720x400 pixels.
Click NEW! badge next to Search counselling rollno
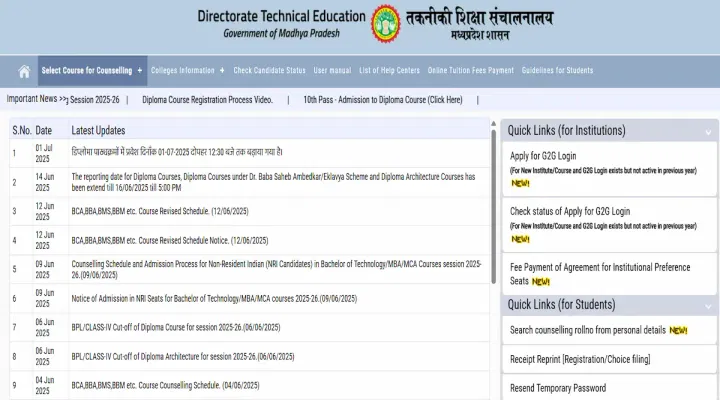678,330
